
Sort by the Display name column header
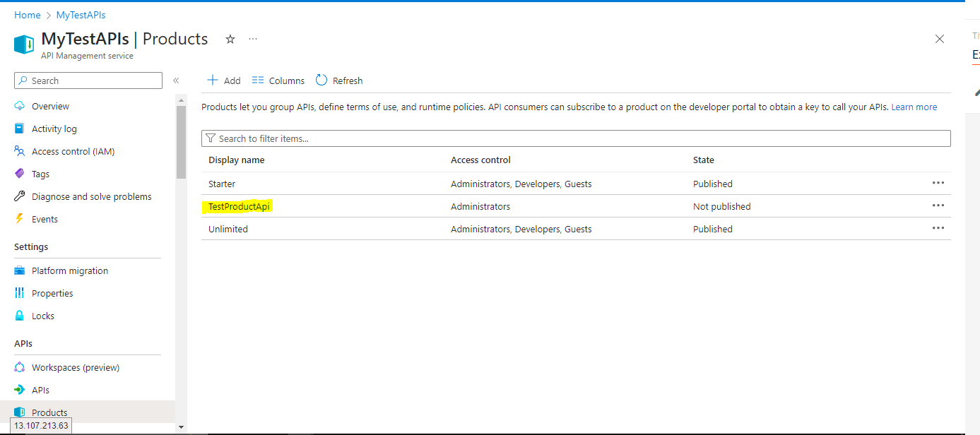pyautogui.click(x=237, y=160)
